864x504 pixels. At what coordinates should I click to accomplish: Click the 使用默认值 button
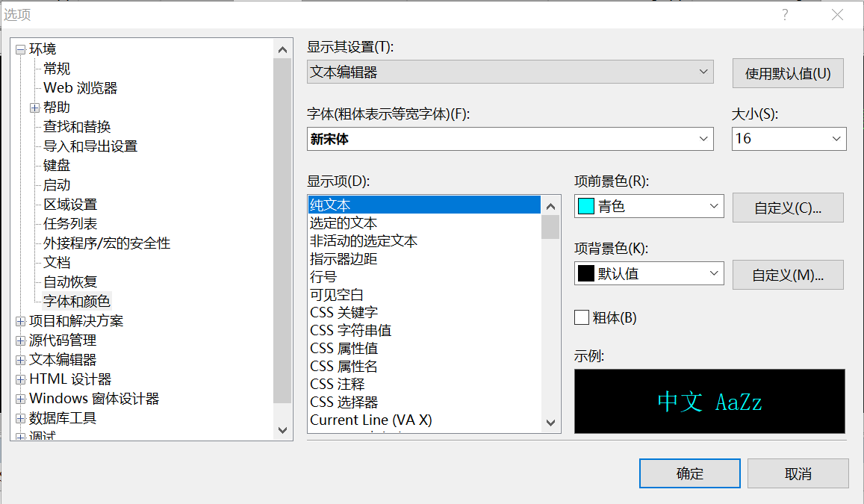click(x=788, y=74)
